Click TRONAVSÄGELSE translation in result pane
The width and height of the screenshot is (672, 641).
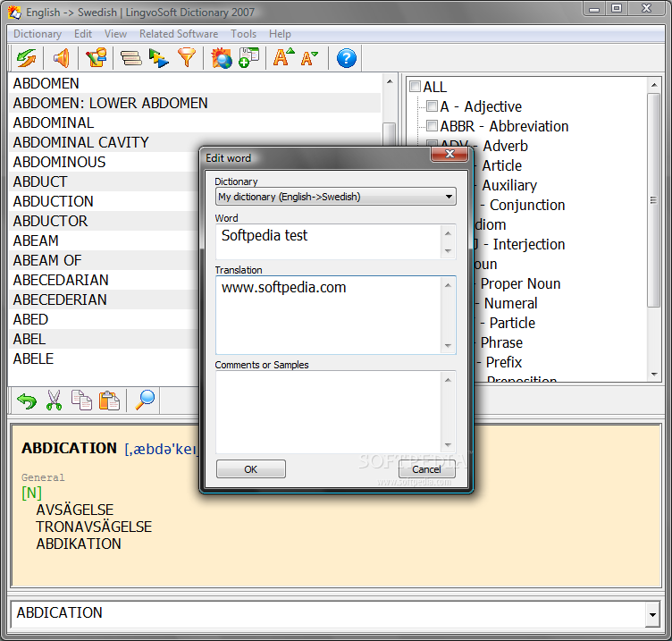click(94, 527)
